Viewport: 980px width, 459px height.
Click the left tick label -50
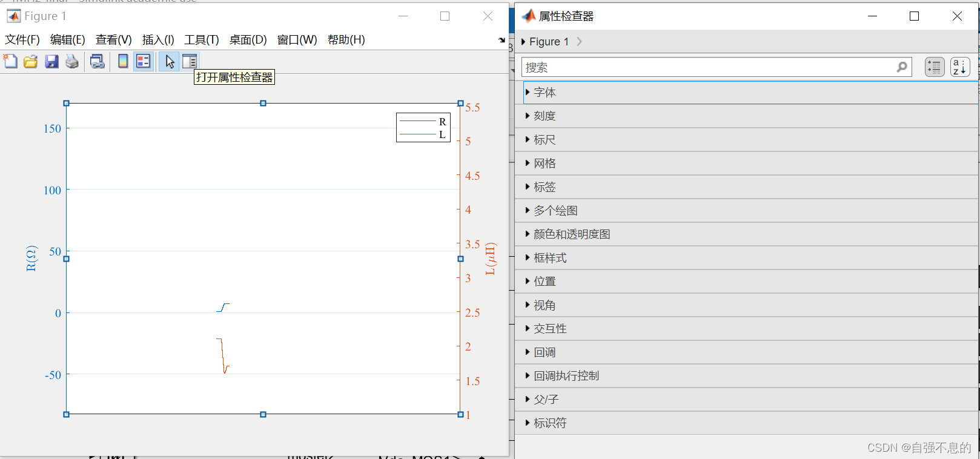(53, 375)
